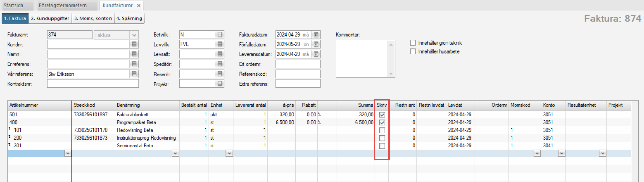Viewport: 644px width, 182px height.
Task: Open Betvillk lookup list icon
Action: (220, 35)
